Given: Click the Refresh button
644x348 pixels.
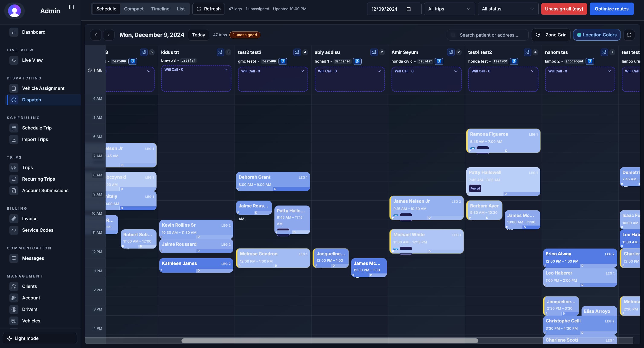Looking at the screenshot, I should click(x=209, y=9).
